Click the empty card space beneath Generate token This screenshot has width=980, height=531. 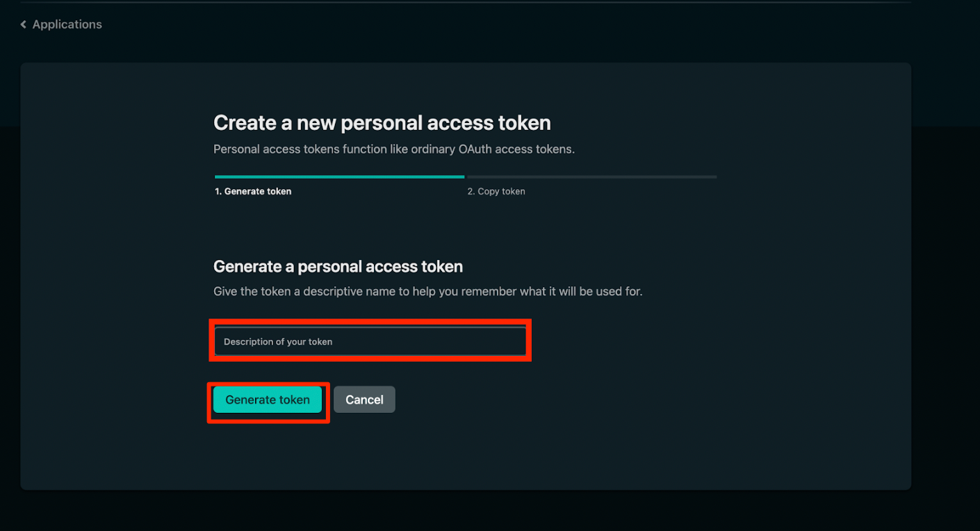click(x=268, y=452)
